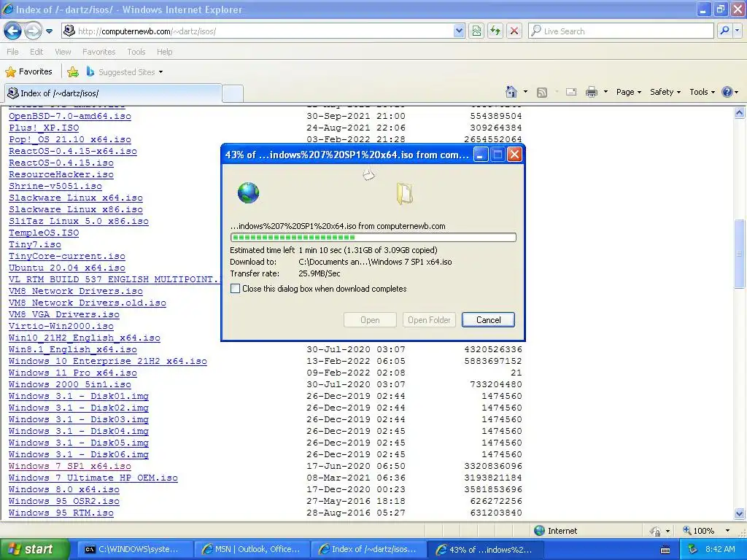Open the Windows 7 SP1 x64.iso link

click(x=70, y=466)
